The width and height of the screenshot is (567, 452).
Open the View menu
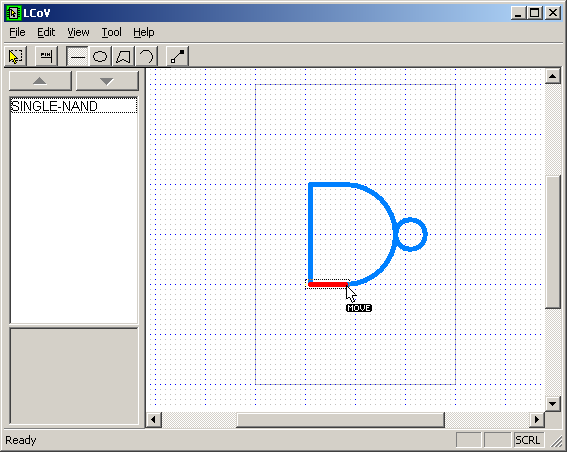[78, 33]
